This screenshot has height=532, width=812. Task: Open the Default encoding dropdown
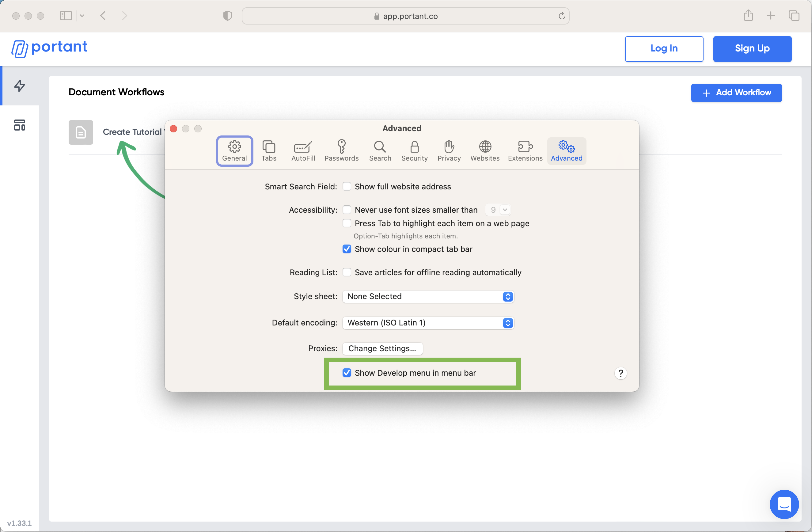pos(428,322)
